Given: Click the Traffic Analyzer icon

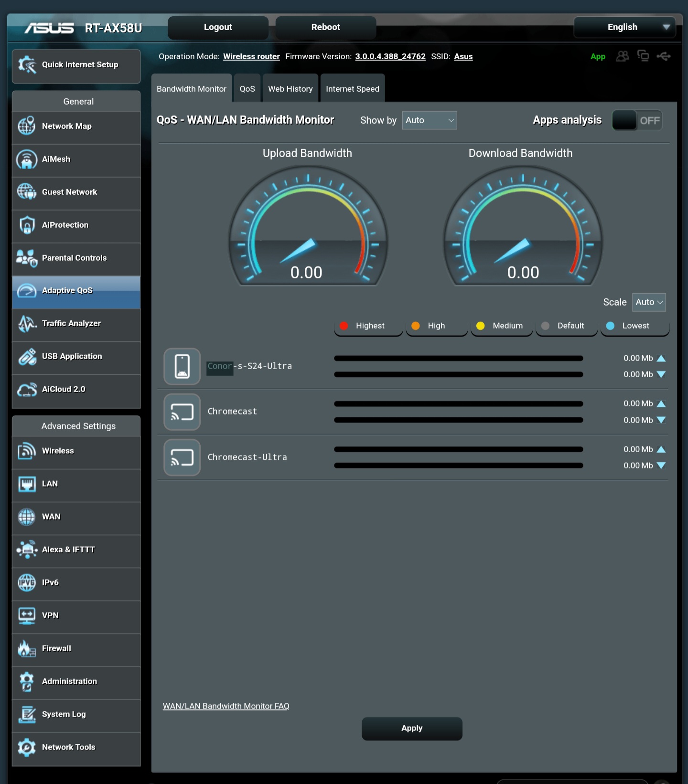Looking at the screenshot, I should click(x=27, y=323).
